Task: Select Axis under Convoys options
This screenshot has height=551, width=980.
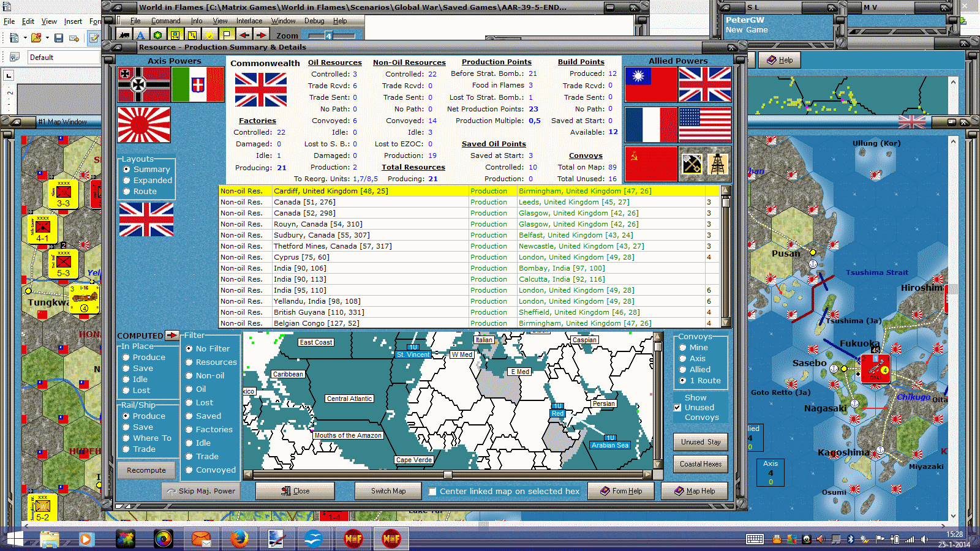Action: click(682, 359)
